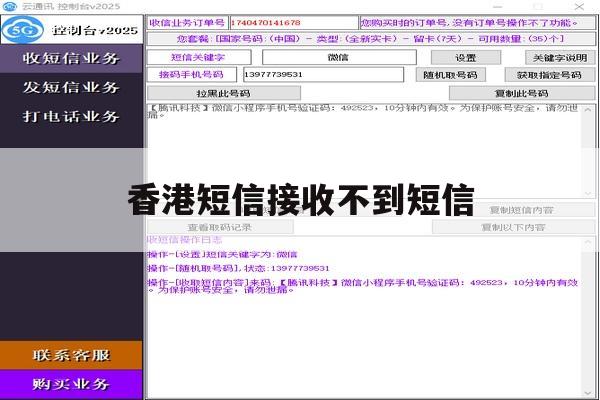Click the package info line 您套餐
Image resolution: width=600 pixels, height=400 pixels.
pos(370,39)
